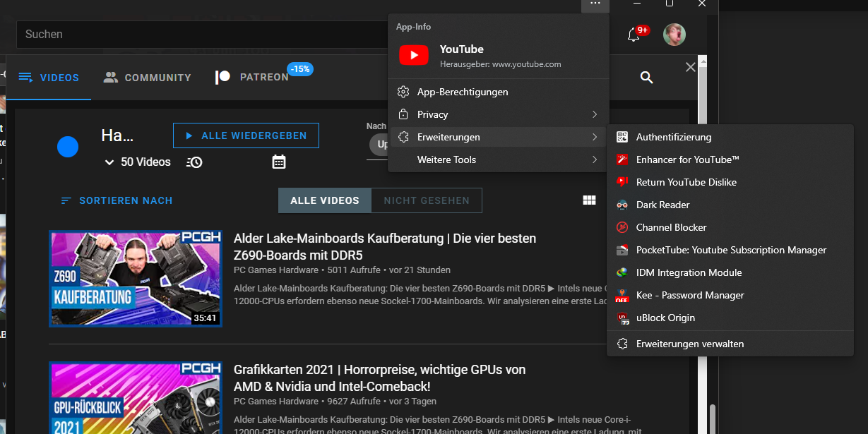Click the IDM Integration Module icon
Viewport: 868px width, 434px height.
622,272
